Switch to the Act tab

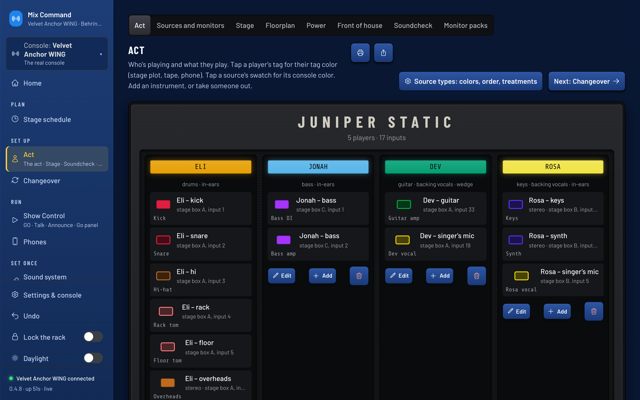(x=140, y=25)
